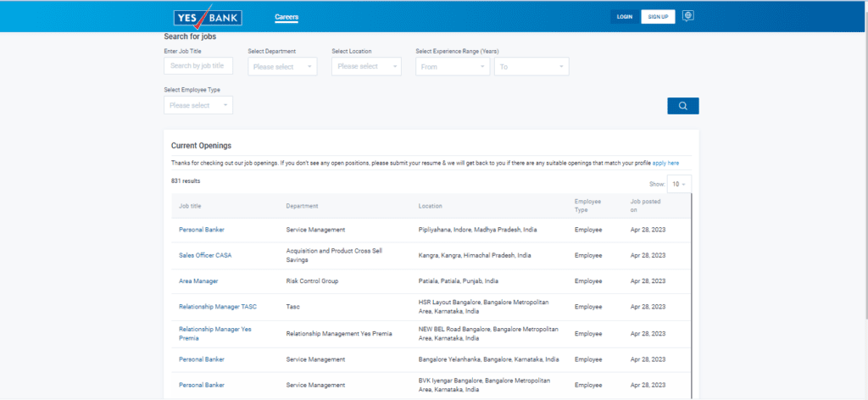The width and height of the screenshot is (868, 400).
Task: Open the experience From dropdown
Action: (453, 66)
